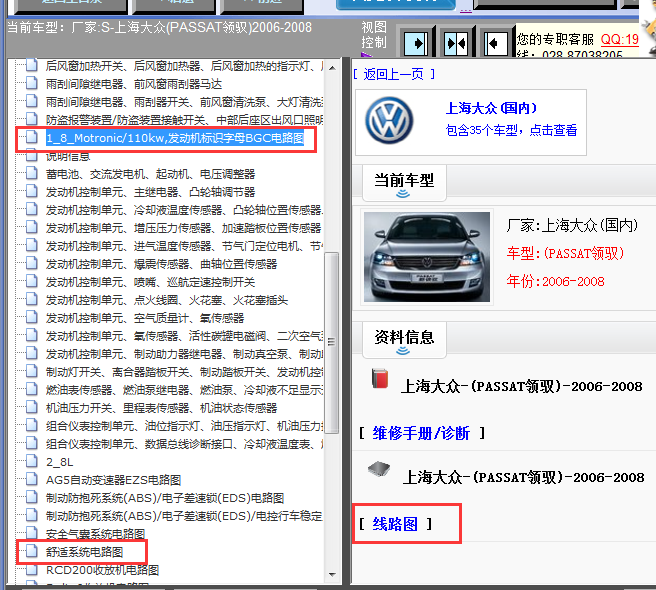The width and height of the screenshot is (656, 590).
Task: Open 线路图 link
Action: 395,524
